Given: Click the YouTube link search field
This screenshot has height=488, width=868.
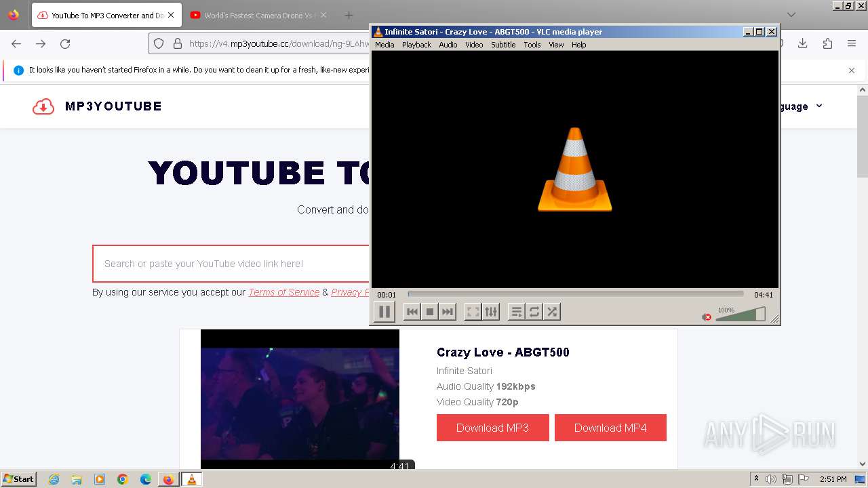Looking at the screenshot, I should pyautogui.click(x=231, y=264).
